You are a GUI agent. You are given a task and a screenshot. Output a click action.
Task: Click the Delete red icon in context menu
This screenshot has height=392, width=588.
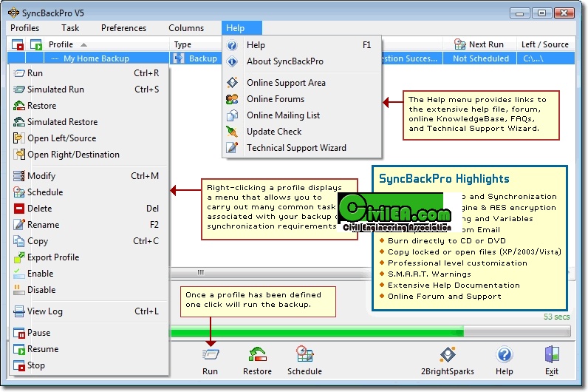[19, 209]
